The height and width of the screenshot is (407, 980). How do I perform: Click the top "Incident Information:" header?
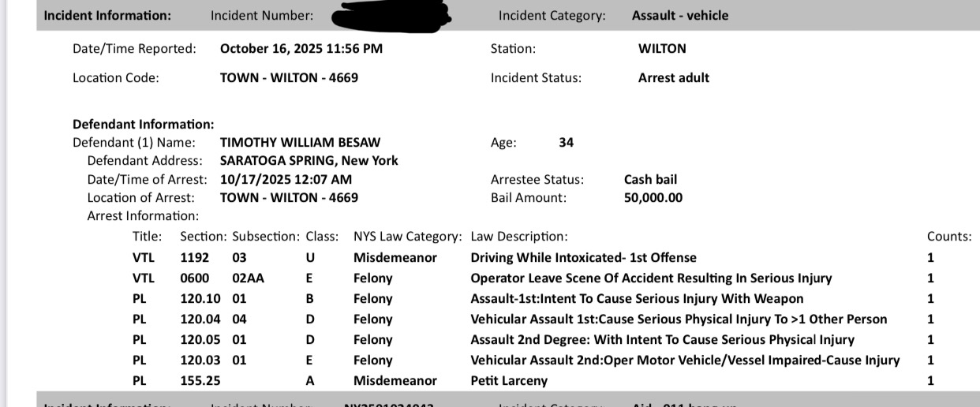click(107, 15)
